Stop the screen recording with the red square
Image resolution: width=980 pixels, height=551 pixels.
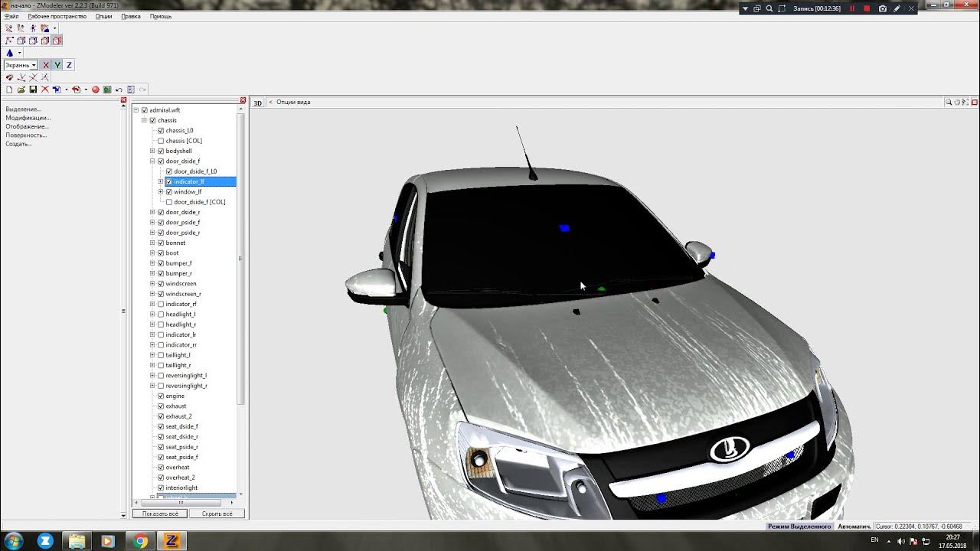click(x=867, y=8)
